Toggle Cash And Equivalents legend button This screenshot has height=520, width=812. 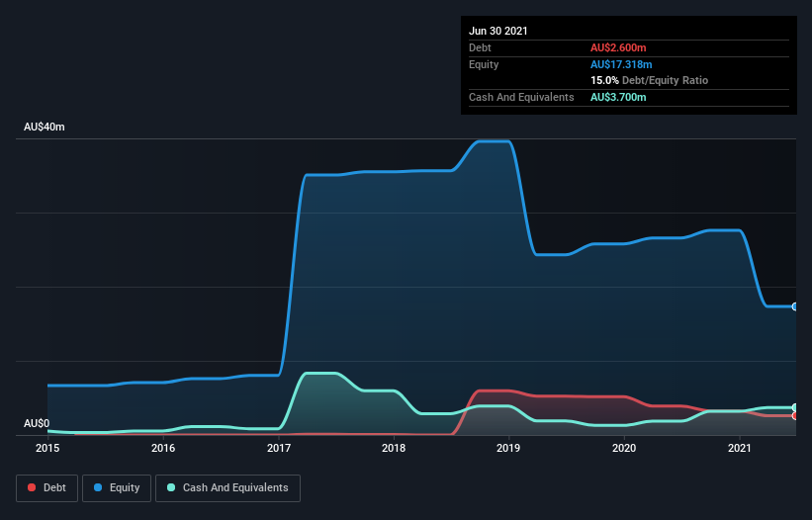click(227, 488)
